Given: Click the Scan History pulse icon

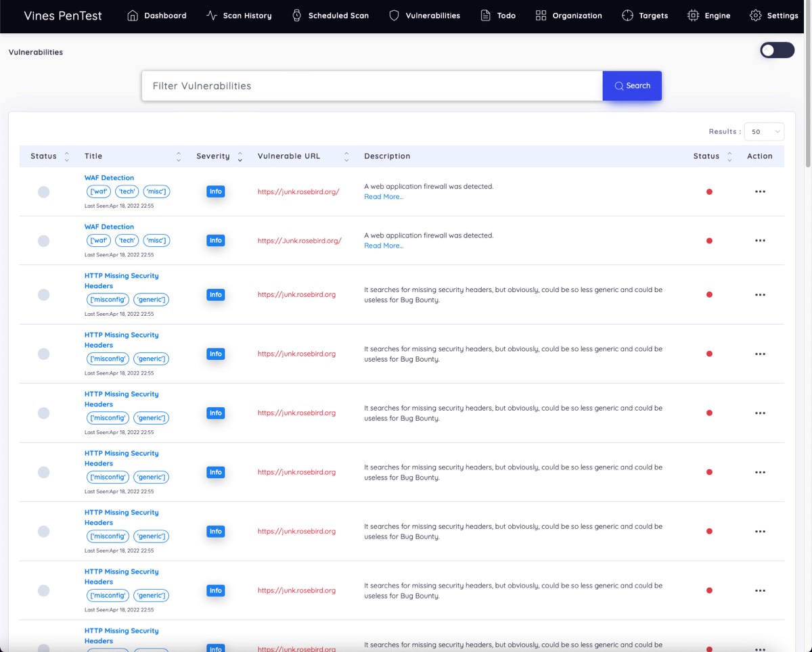Looking at the screenshot, I should 211,16.
